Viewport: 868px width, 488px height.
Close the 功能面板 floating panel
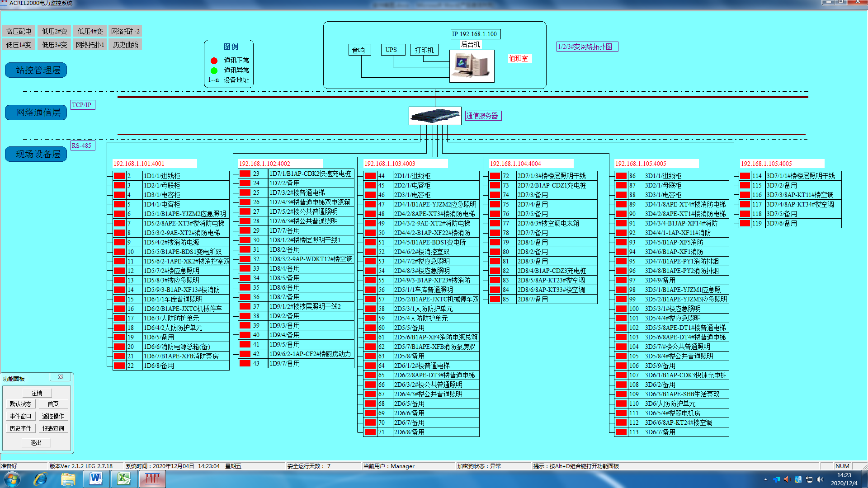click(x=61, y=377)
